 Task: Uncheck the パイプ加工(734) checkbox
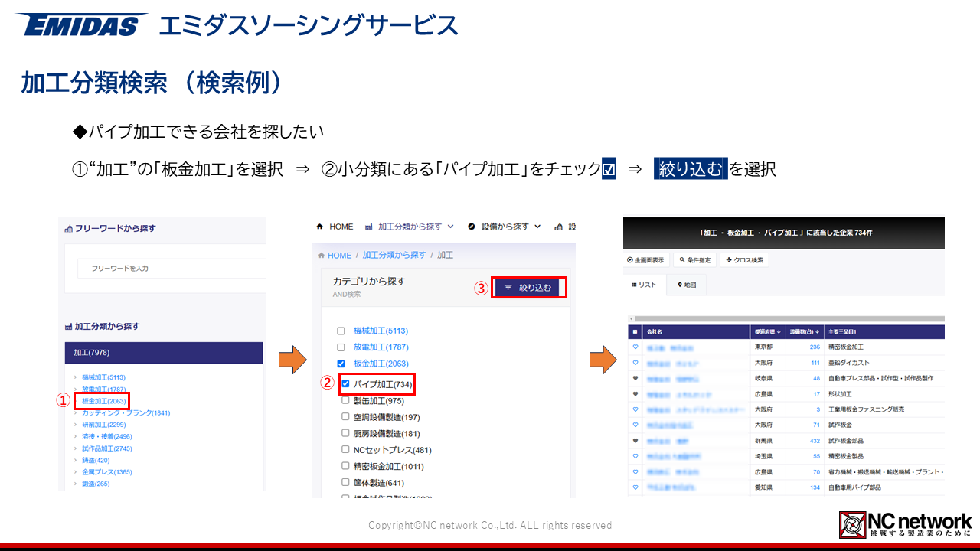[x=346, y=383]
